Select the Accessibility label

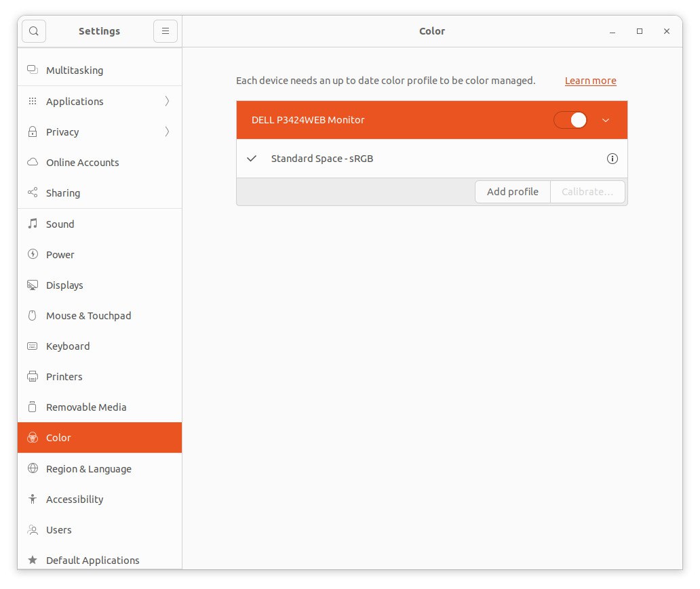tap(75, 500)
